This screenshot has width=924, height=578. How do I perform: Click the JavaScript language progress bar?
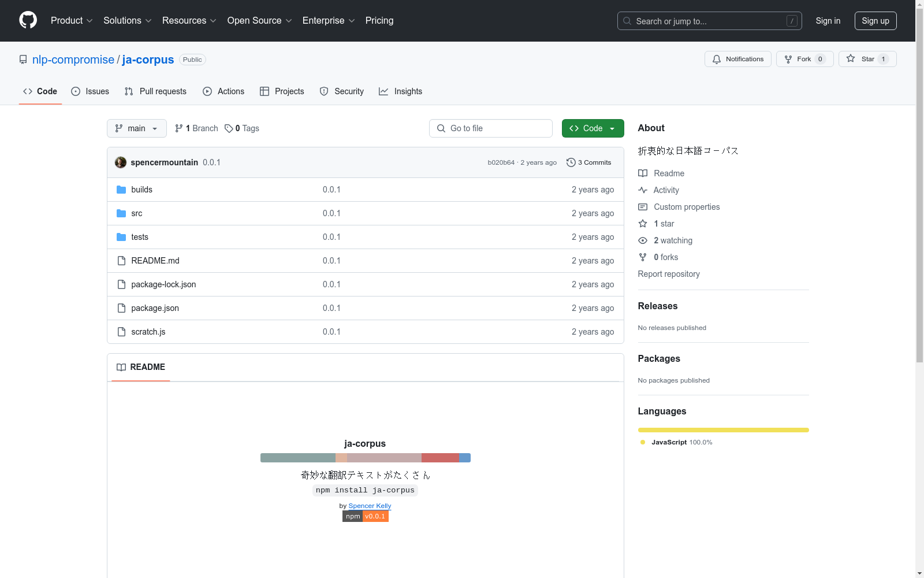click(x=723, y=430)
